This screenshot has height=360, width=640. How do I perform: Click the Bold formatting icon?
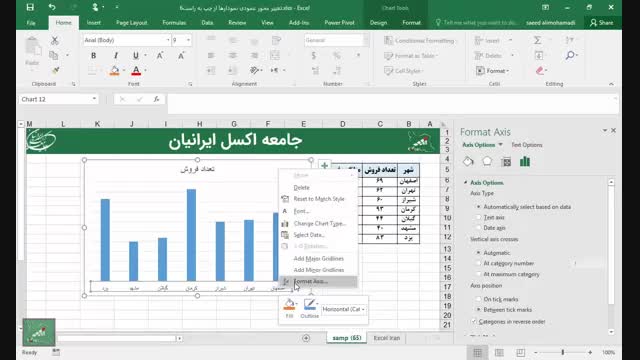pyautogui.click(x=93, y=56)
